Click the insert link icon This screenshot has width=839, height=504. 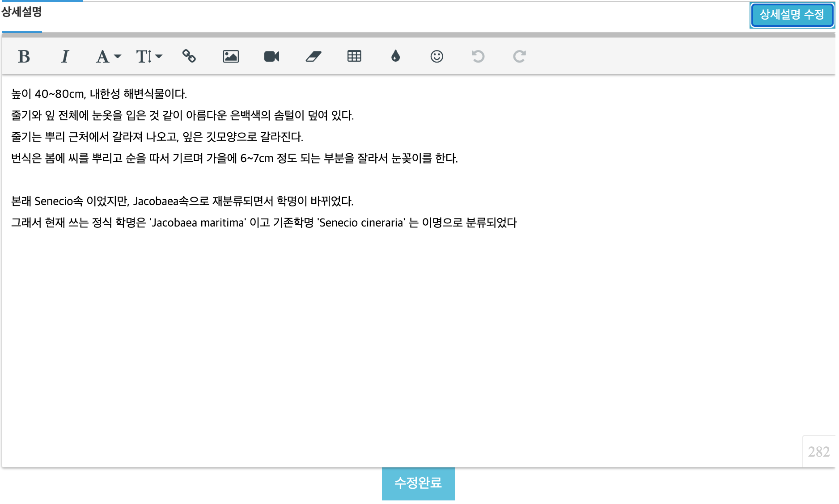click(189, 56)
